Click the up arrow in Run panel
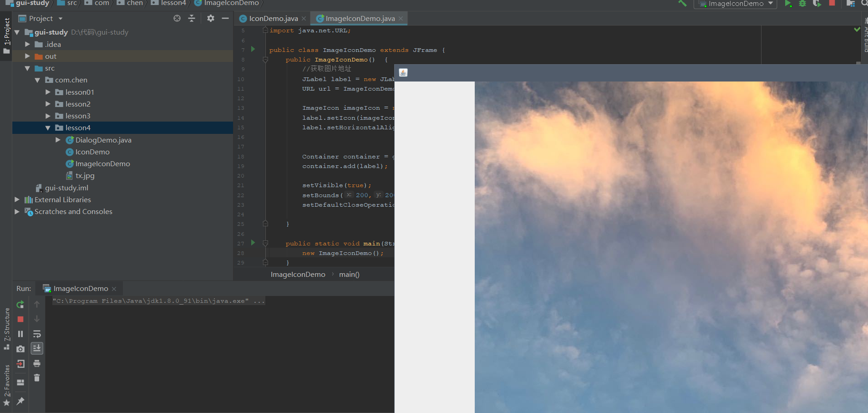The height and width of the screenshot is (413, 868). coord(37,304)
